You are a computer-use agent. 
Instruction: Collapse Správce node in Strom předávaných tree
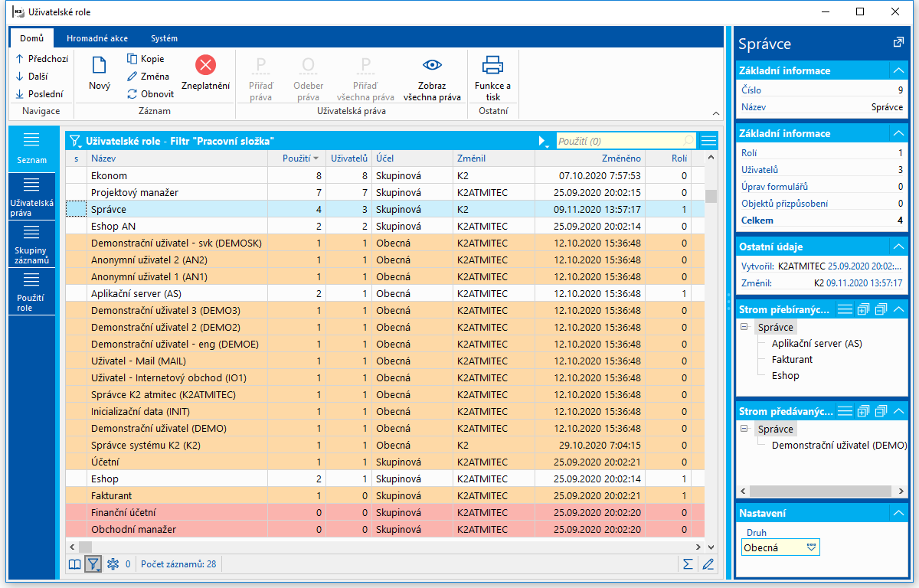(x=744, y=429)
